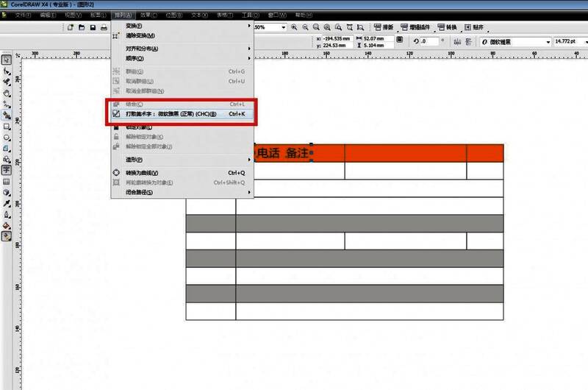Select the Eyedropper tool in toolbox
588x390 pixels.
(7, 202)
